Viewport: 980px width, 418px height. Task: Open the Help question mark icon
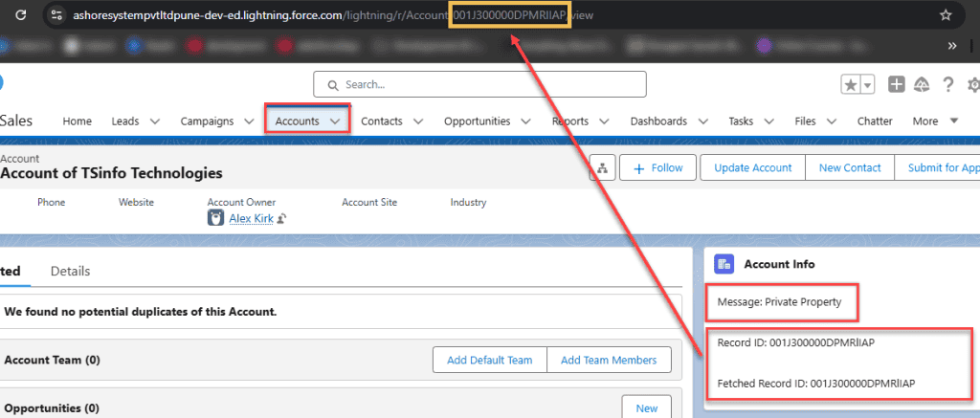[x=948, y=85]
